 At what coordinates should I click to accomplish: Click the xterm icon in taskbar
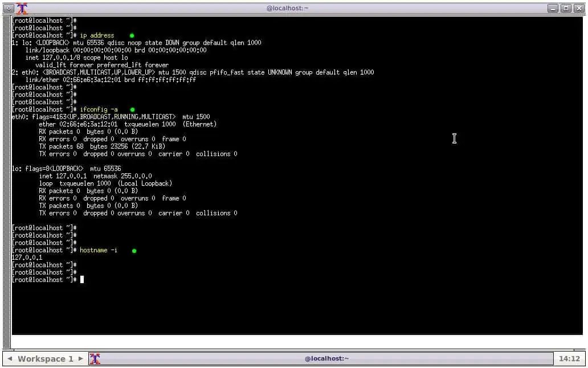click(x=95, y=359)
